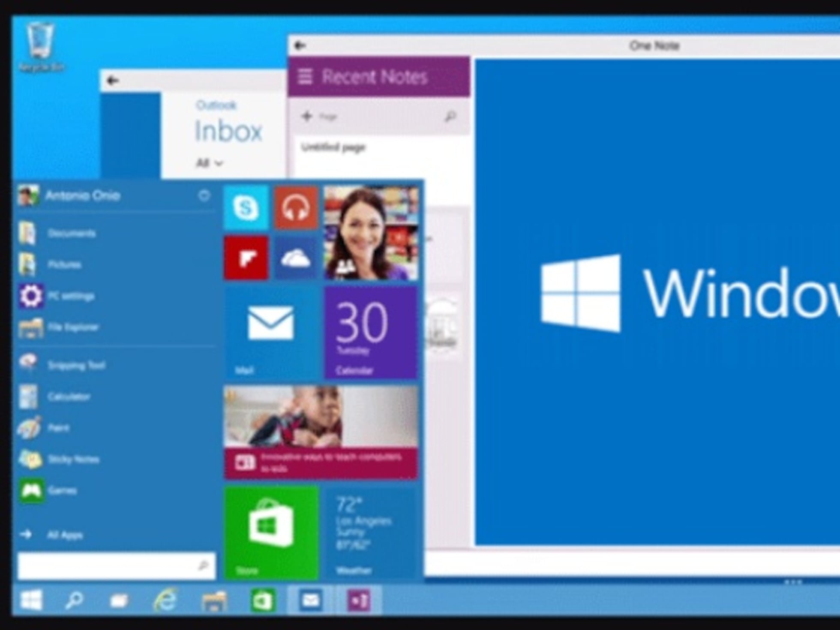Viewport: 840px width, 630px height.
Task: Open the Calendar tile showing 30
Action: [x=371, y=333]
